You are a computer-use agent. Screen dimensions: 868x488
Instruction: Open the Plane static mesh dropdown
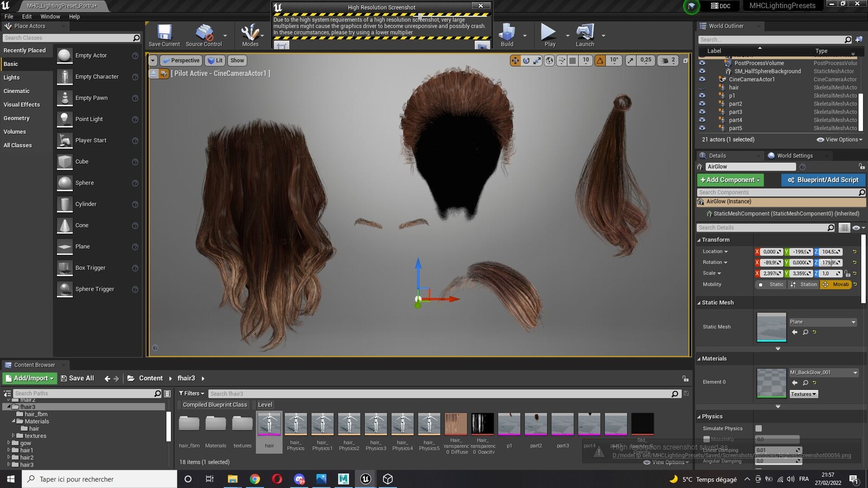822,322
